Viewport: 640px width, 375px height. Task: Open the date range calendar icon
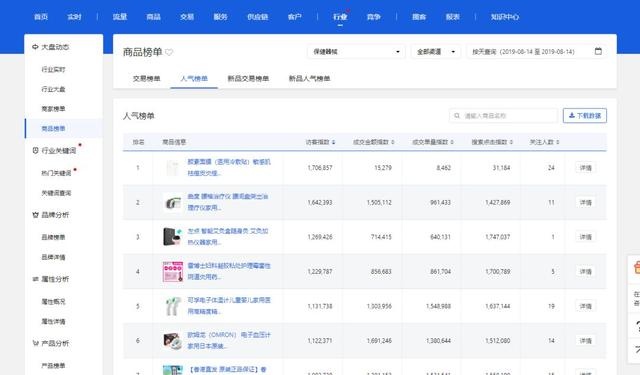click(598, 51)
